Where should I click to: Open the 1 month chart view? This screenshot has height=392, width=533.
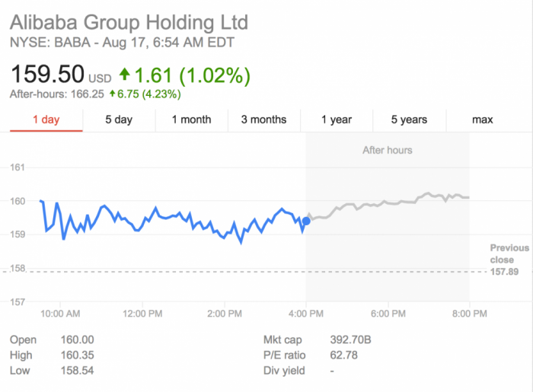[x=191, y=120]
